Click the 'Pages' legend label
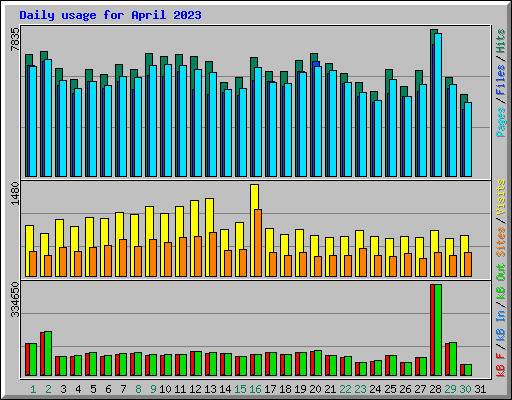The width and height of the screenshot is (512, 400). 501,122
